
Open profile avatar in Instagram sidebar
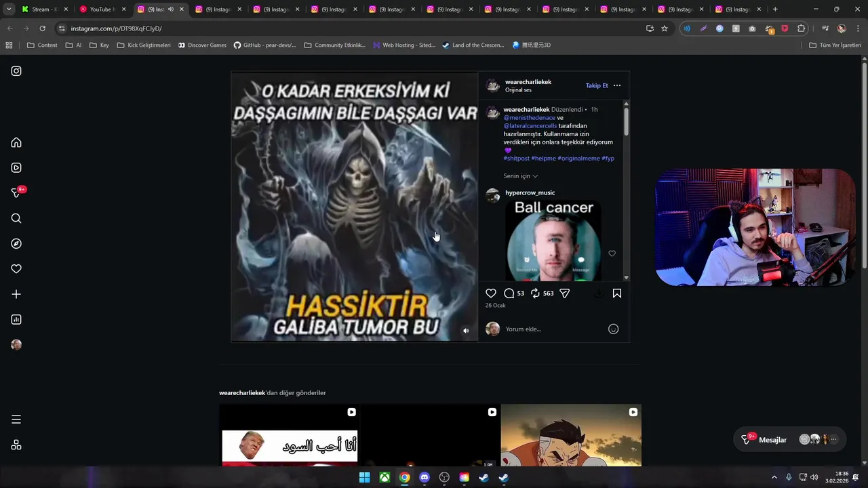pos(16,344)
